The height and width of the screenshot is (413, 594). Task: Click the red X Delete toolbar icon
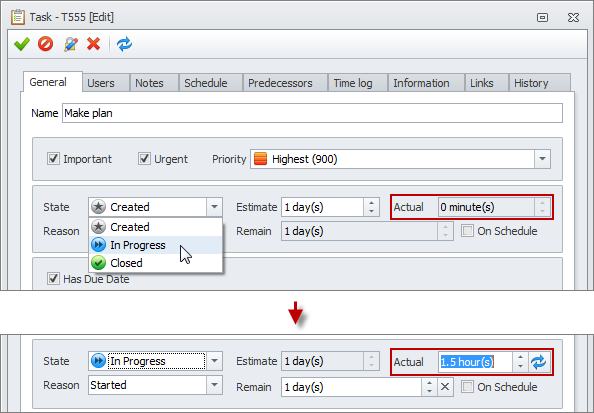tap(94, 44)
